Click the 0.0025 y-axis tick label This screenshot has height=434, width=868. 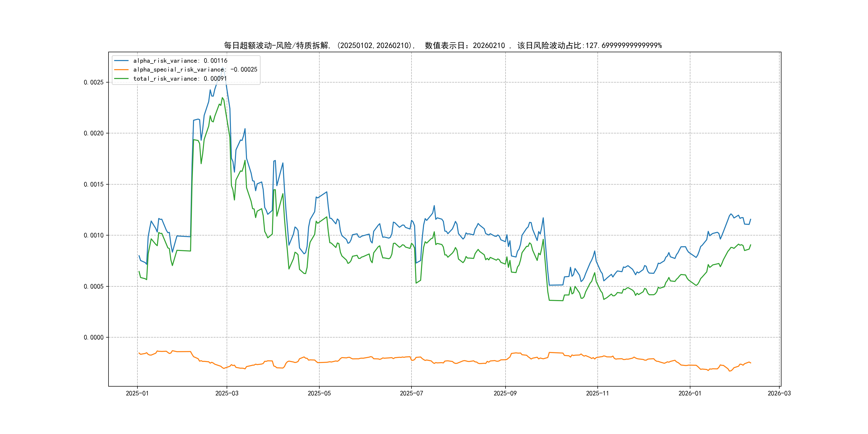coord(94,82)
